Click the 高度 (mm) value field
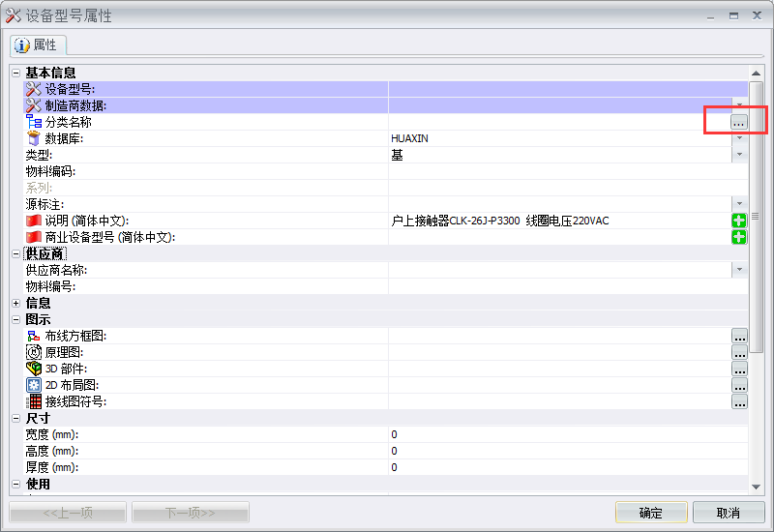 [x=568, y=451]
